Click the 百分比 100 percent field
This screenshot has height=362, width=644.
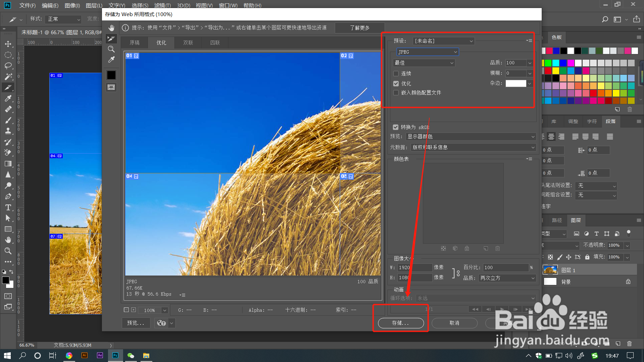coord(506,268)
